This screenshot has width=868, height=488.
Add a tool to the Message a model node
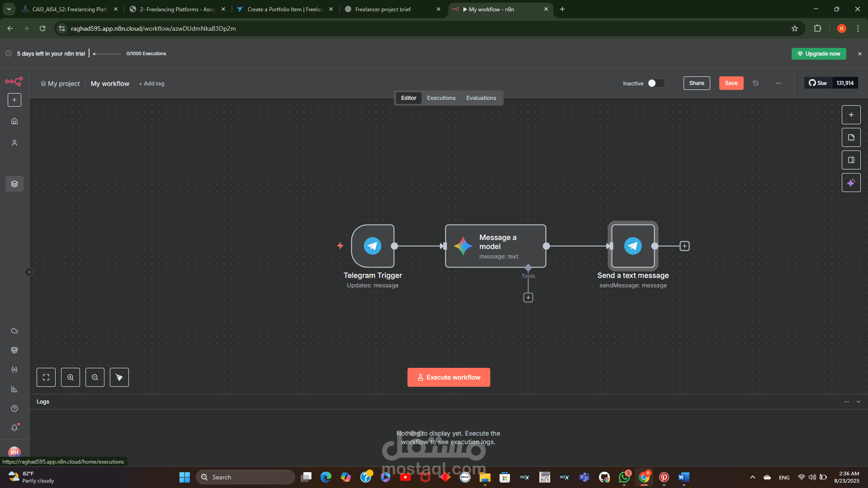[528, 297]
